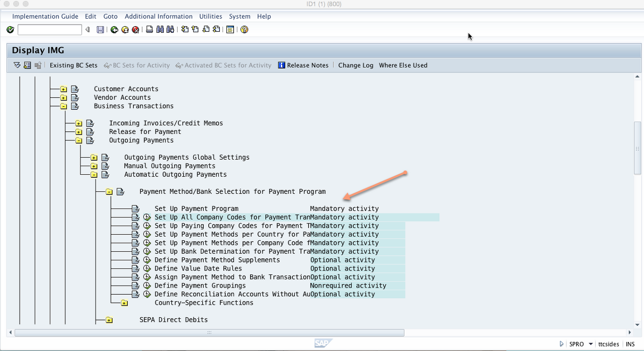Click the green Enter checkmark icon
Viewport: 644px width, 351px height.
[10, 30]
